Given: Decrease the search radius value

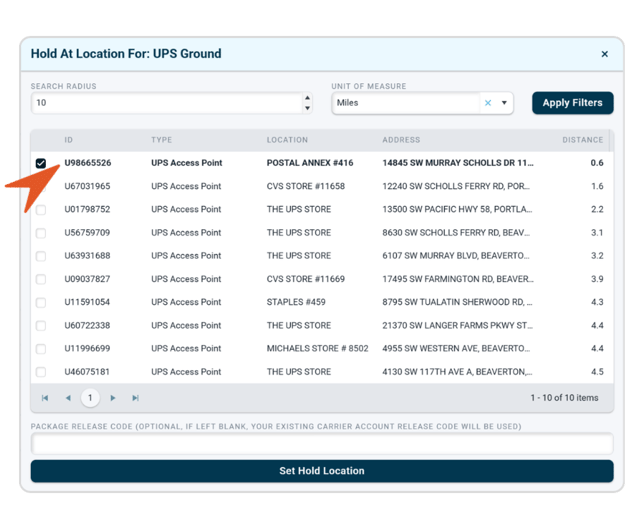Looking at the screenshot, I should (x=306, y=108).
